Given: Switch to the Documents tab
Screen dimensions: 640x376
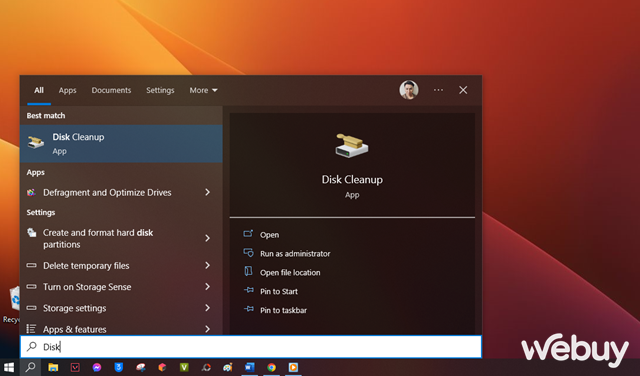Looking at the screenshot, I should click(111, 90).
